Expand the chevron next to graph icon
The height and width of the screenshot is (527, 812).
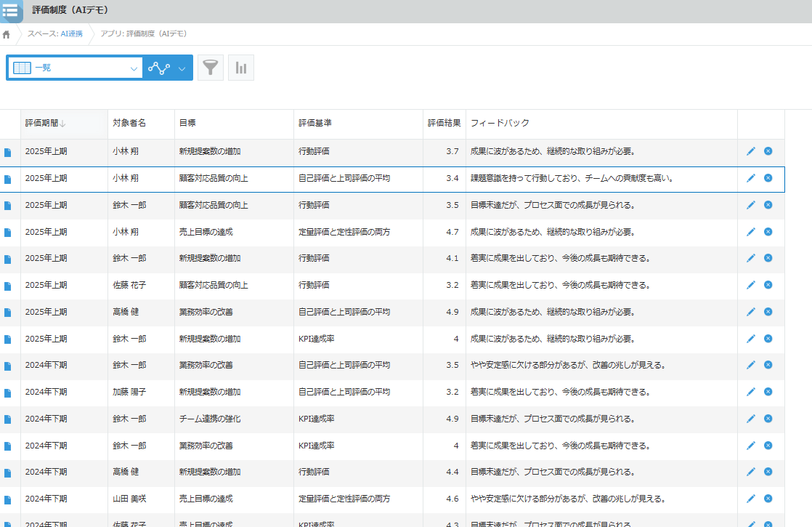point(182,68)
